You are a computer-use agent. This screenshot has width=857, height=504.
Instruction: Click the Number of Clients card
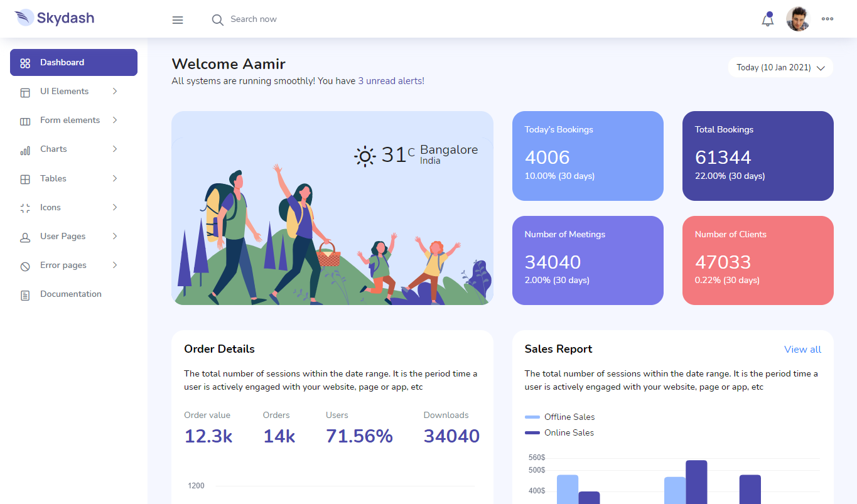coord(758,260)
